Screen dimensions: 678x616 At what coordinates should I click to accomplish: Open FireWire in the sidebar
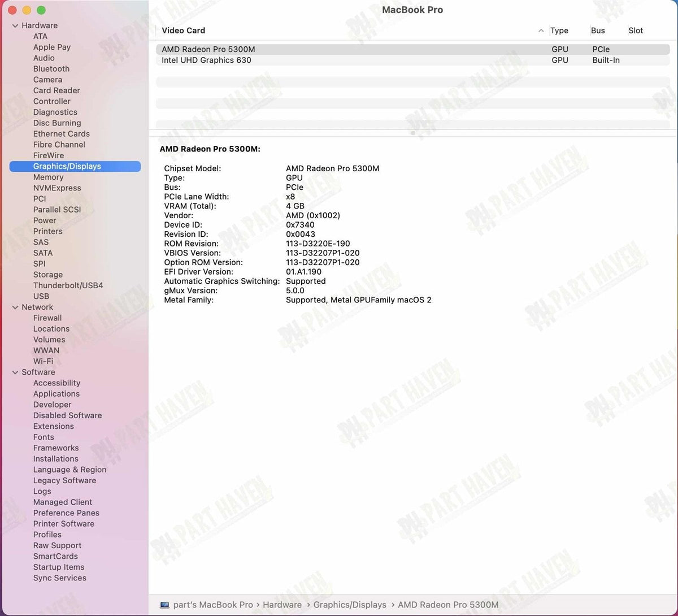tap(49, 155)
